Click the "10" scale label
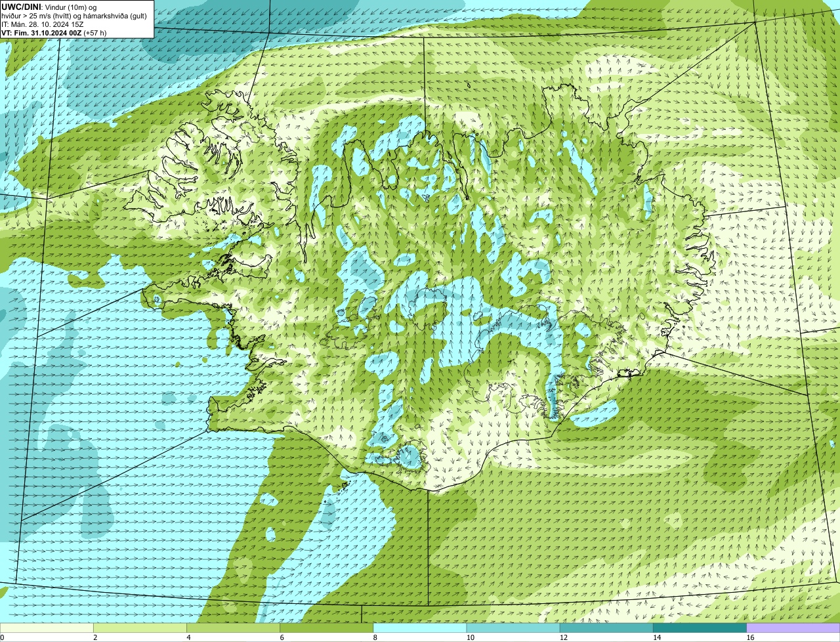The height and width of the screenshot is (642, 840). pos(470,637)
